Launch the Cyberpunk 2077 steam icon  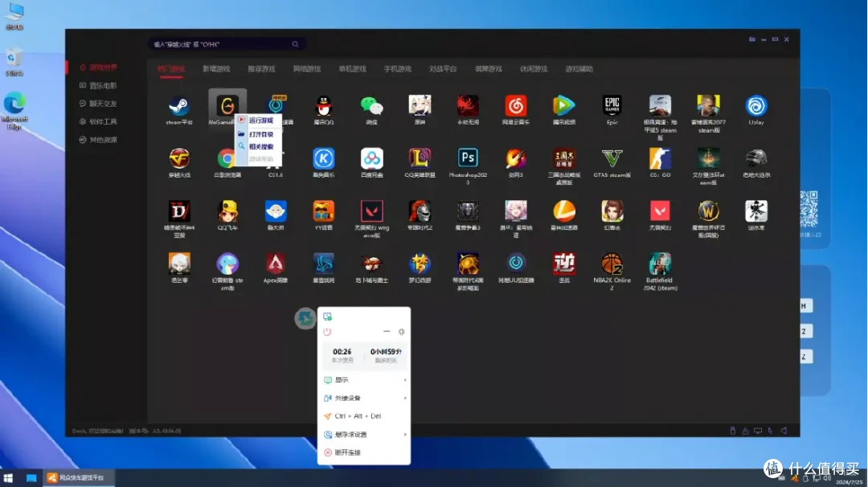708,106
